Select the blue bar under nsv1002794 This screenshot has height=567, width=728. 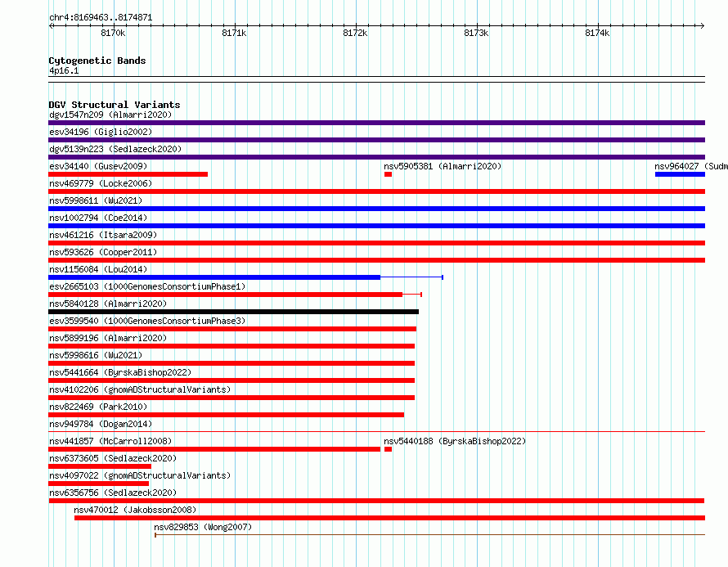coord(376,226)
